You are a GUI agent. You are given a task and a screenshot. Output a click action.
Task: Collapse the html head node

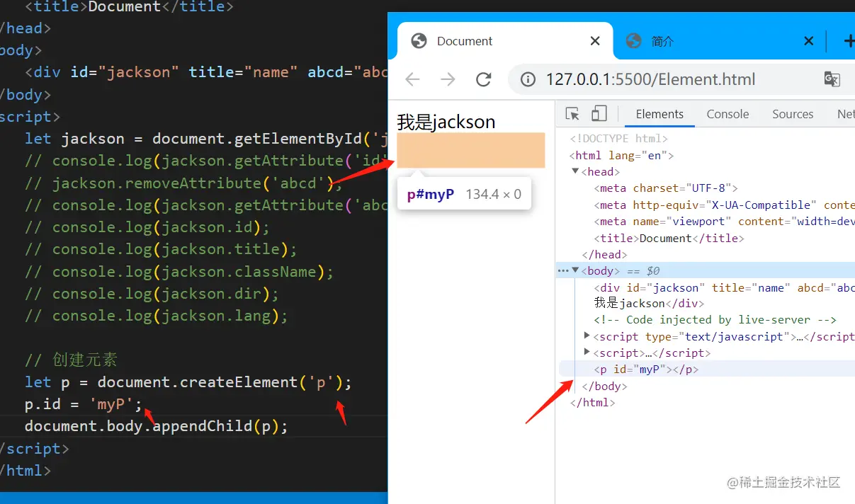575,171
